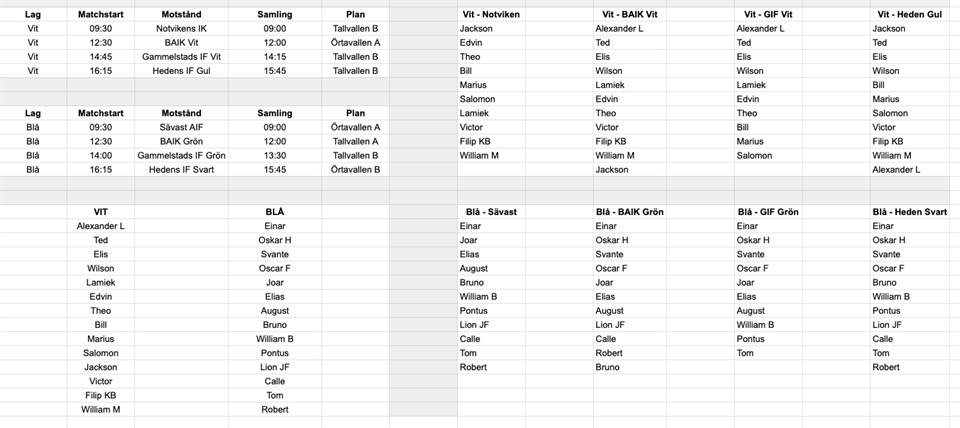The width and height of the screenshot is (960, 428).
Task: Select the 09:30 match time for Vit
Action: coord(100,29)
